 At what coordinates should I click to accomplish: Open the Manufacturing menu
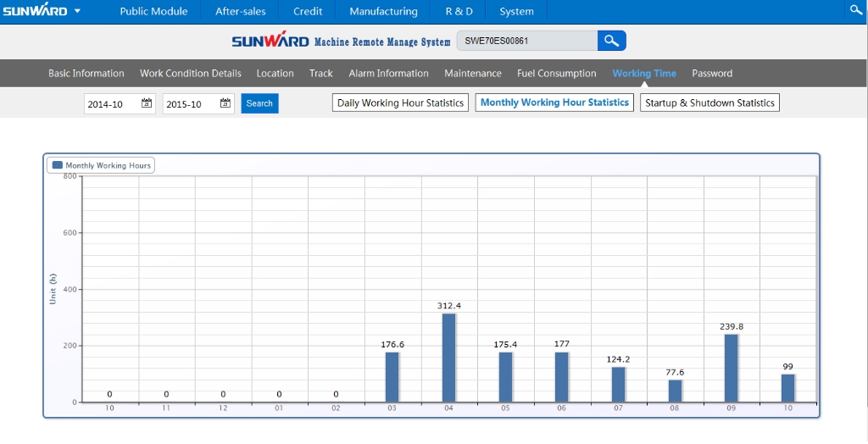coord(383,11)
